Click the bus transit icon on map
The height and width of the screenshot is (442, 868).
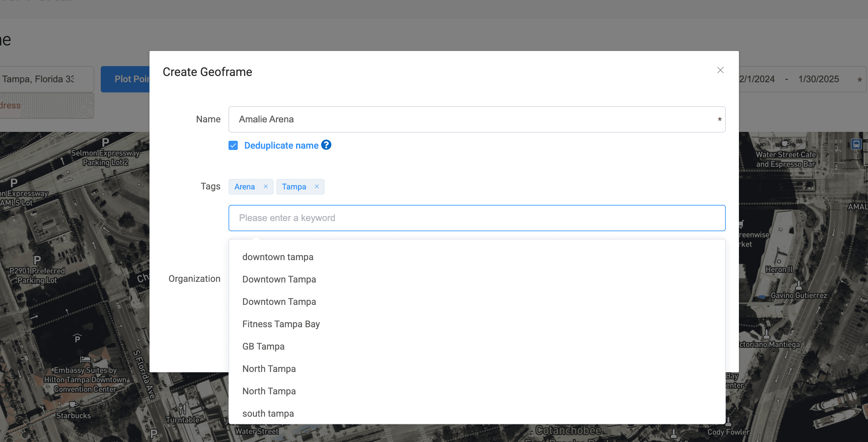coord(856,144)
